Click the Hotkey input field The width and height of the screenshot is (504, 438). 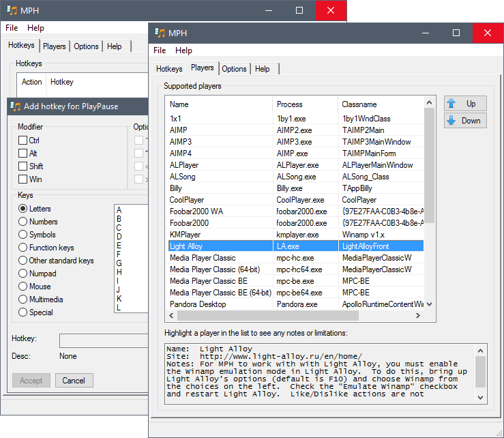tap(104, 340)
